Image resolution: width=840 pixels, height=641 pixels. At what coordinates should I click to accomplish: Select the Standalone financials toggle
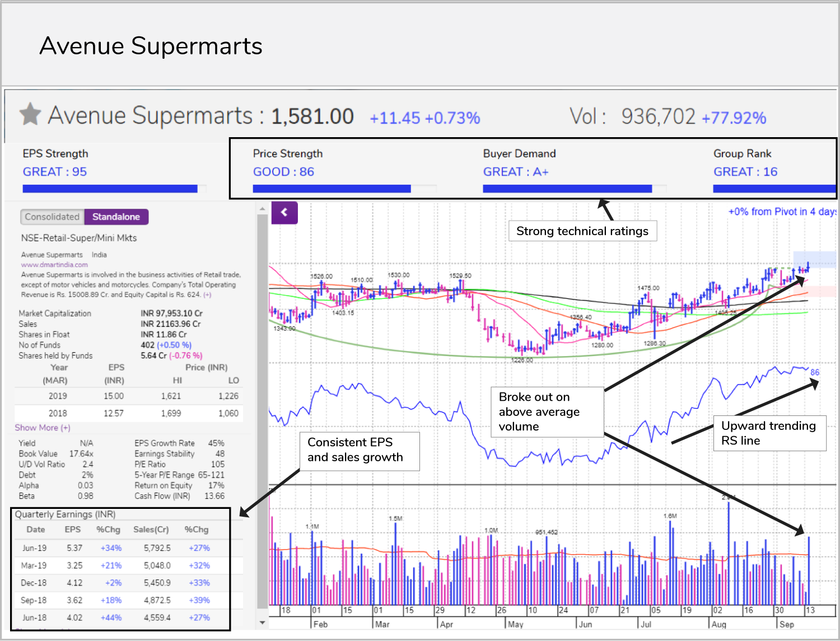(116, 217)
